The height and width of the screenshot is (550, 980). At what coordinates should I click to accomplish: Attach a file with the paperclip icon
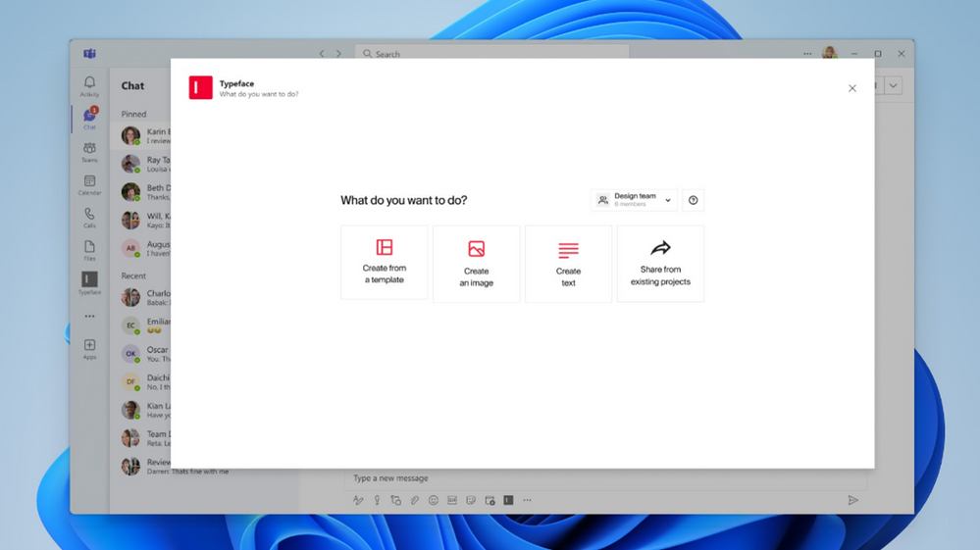414,500
